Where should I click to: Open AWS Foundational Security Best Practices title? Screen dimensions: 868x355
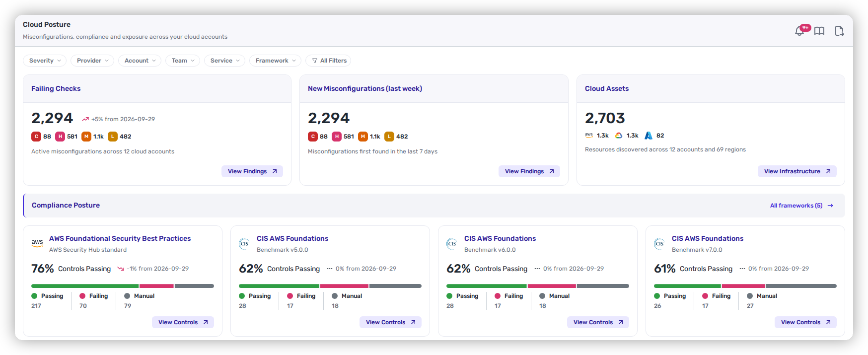(x=120, y=238)
